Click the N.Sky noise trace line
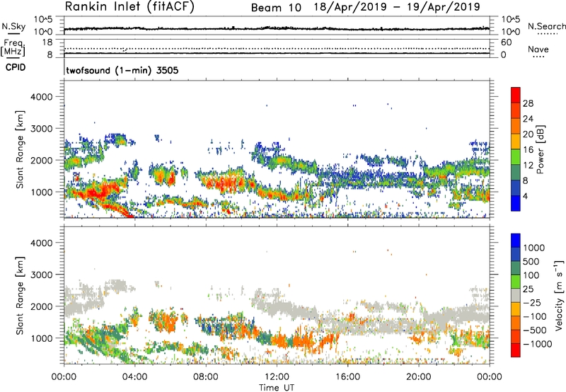The image size is (566, 392). (x=277, y=28)
